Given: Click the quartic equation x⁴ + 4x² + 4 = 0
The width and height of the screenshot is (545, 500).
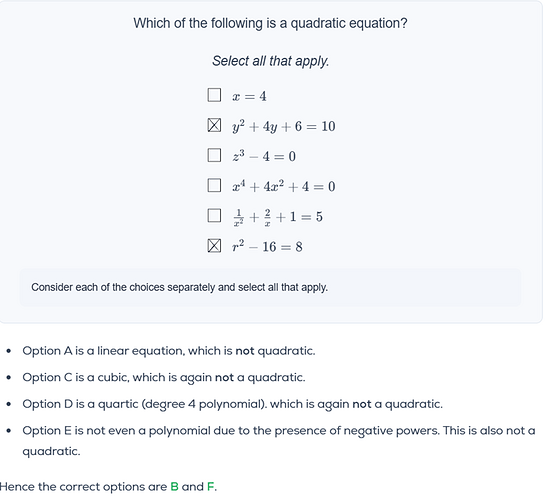Looking at the screenshot, I should click(284, 186).
